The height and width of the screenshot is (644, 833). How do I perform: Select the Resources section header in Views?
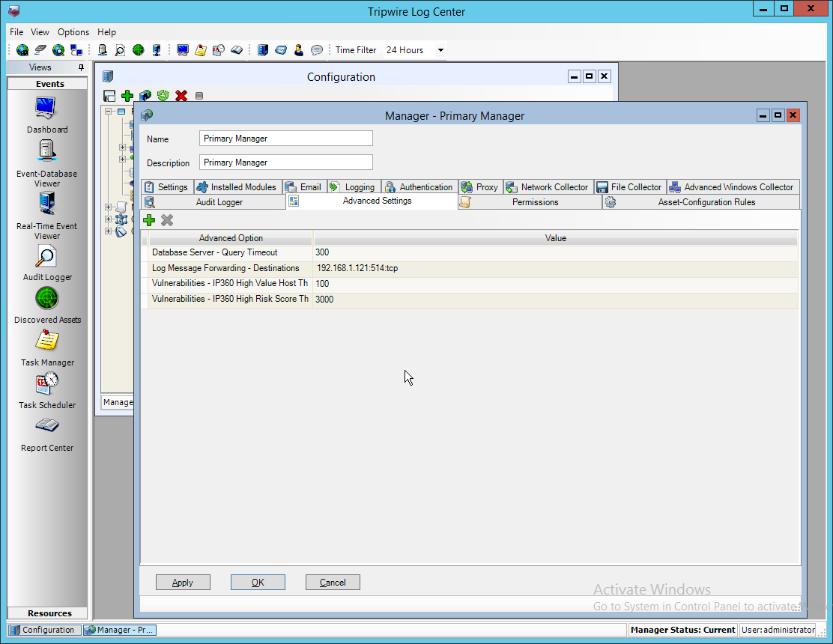pos(48,613)
